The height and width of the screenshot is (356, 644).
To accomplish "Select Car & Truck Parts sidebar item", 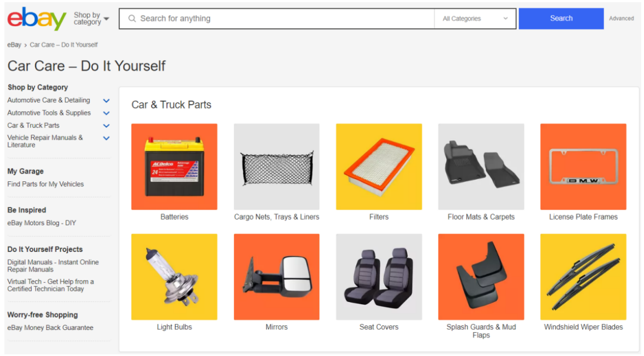I will pyautogui.click(x=33, y=125).
